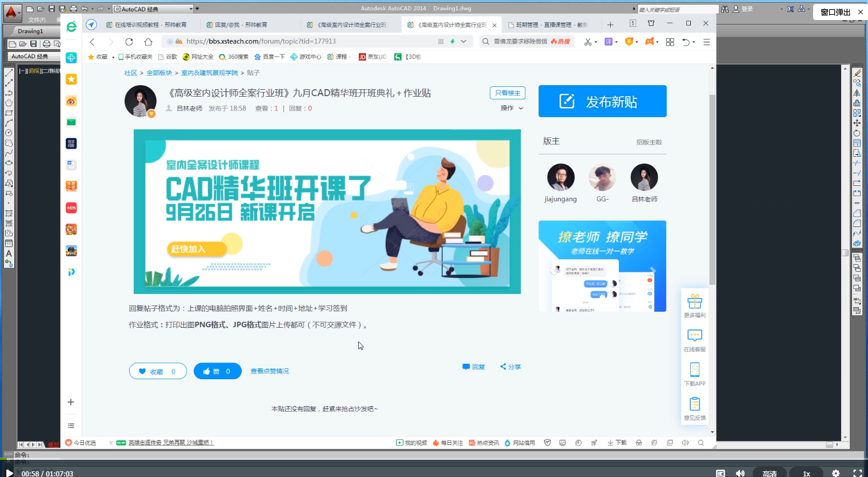Click the browser address bar URL field
The width and height of the screenshot is (868, 477).
(309, 42)
